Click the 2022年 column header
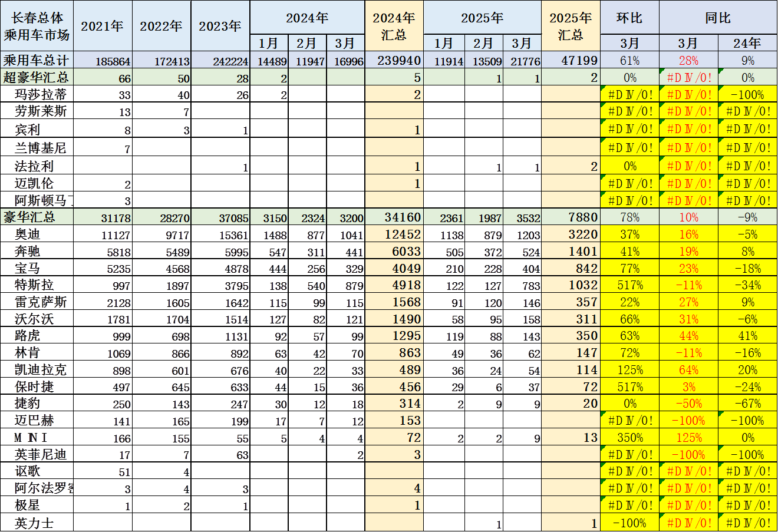778x532 pixels. pyautogui.click(x=161, y=26)
